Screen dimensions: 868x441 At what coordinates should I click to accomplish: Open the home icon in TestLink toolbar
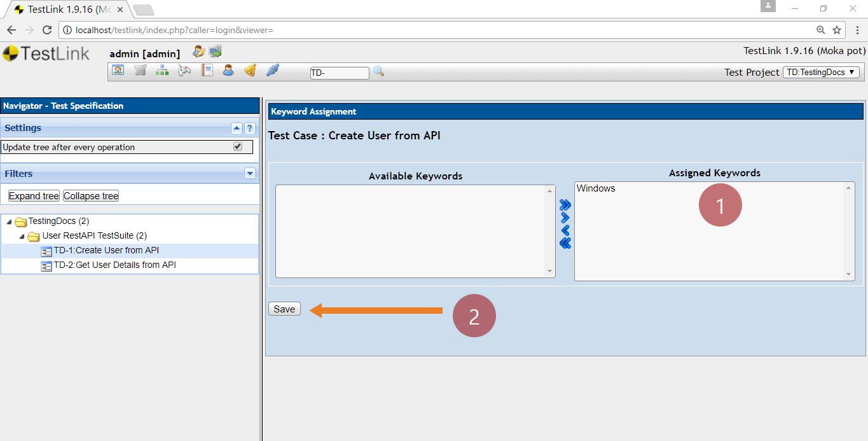click(118, 71)
